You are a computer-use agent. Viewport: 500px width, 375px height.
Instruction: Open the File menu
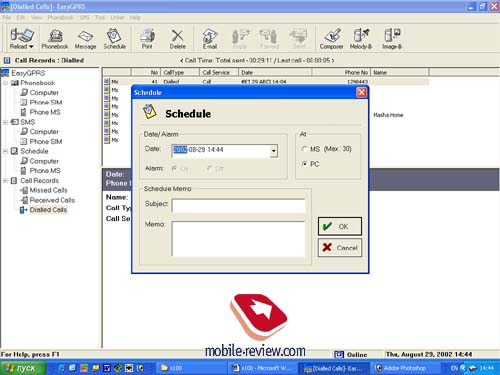[x=7, y=18]
